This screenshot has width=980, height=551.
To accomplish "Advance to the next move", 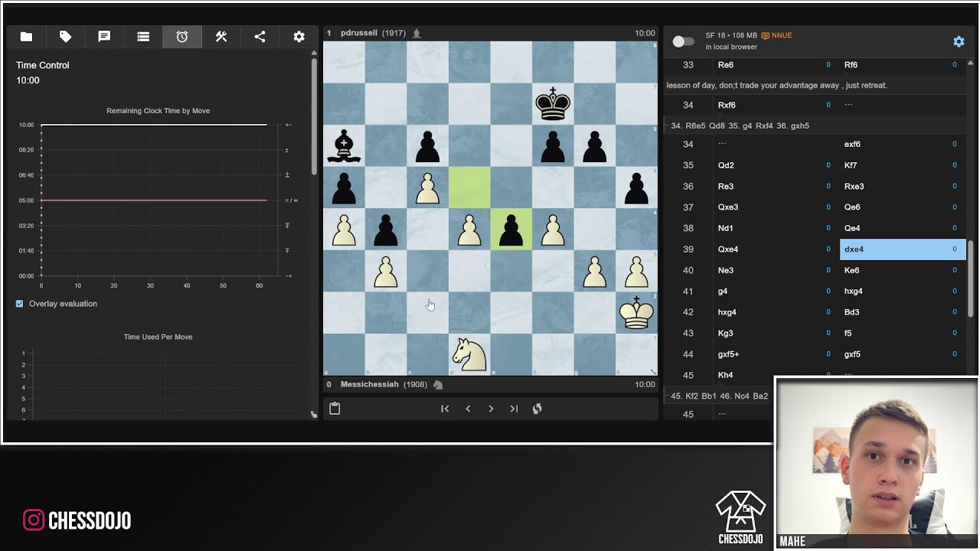I will pos(491,409).
